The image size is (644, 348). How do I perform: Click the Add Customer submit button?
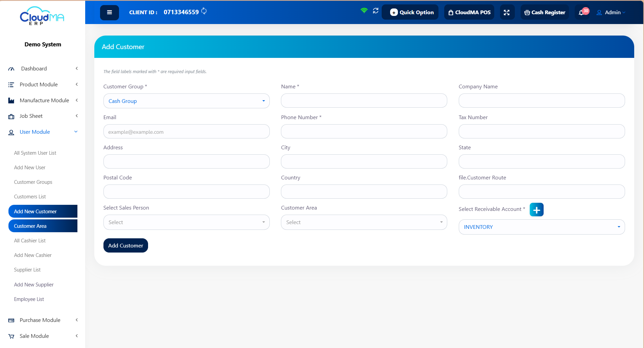click(x=126, y=245)
